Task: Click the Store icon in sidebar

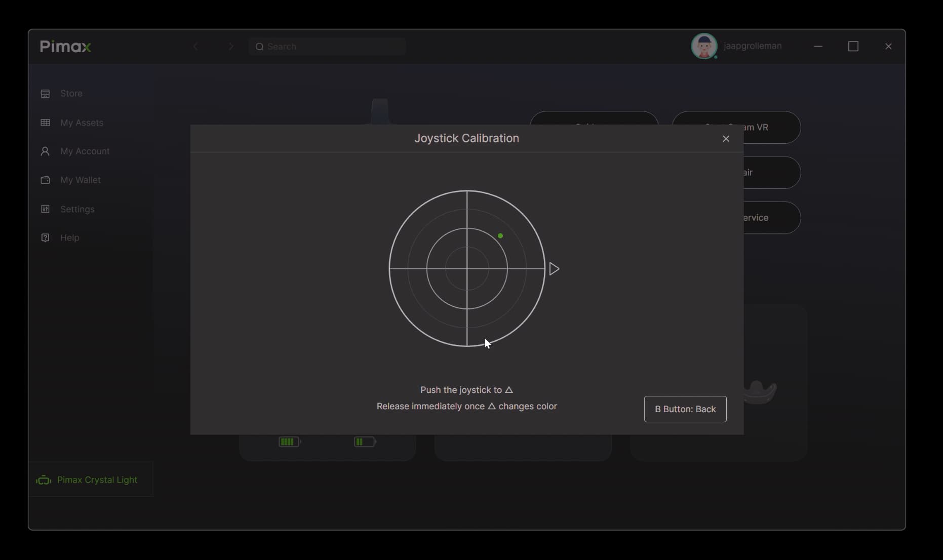Action: (x=45, y=94)
